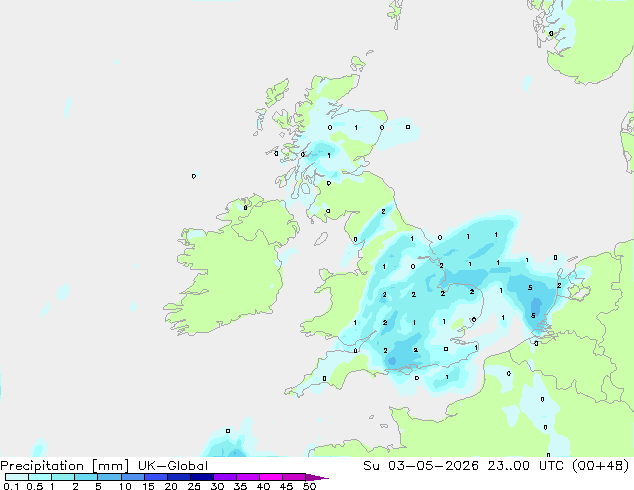This screenshot has width=634, height=490.
Task: Click the '(00+48)' forecast offset text
Action: (601, 466)
